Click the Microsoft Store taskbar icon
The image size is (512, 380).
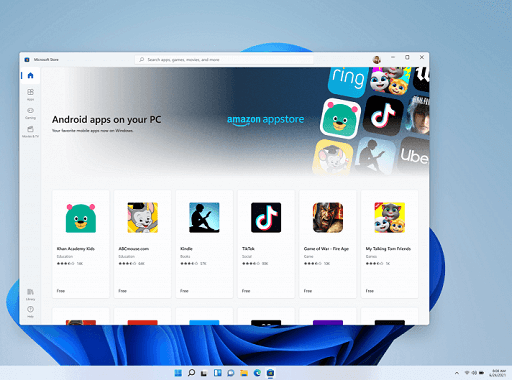click(270, 373)
